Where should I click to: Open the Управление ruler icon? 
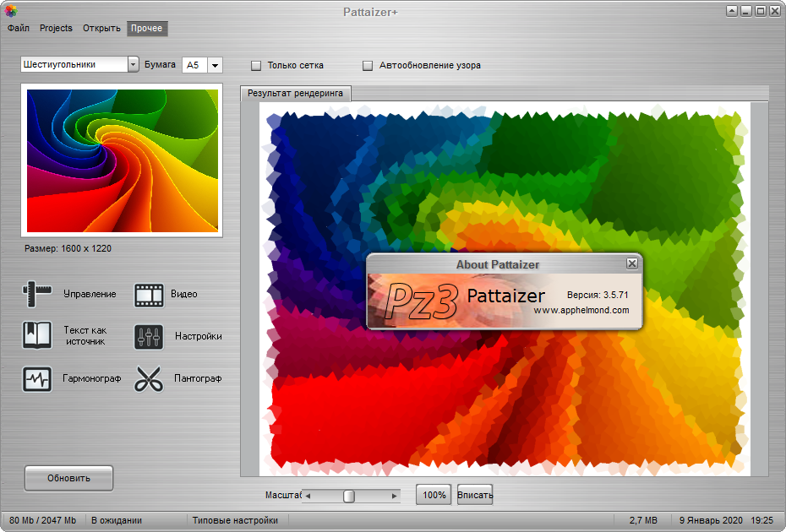36,294
